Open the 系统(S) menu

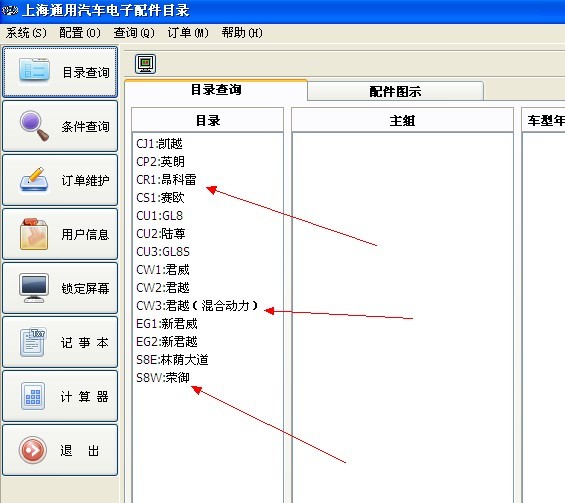coord(26,33)
